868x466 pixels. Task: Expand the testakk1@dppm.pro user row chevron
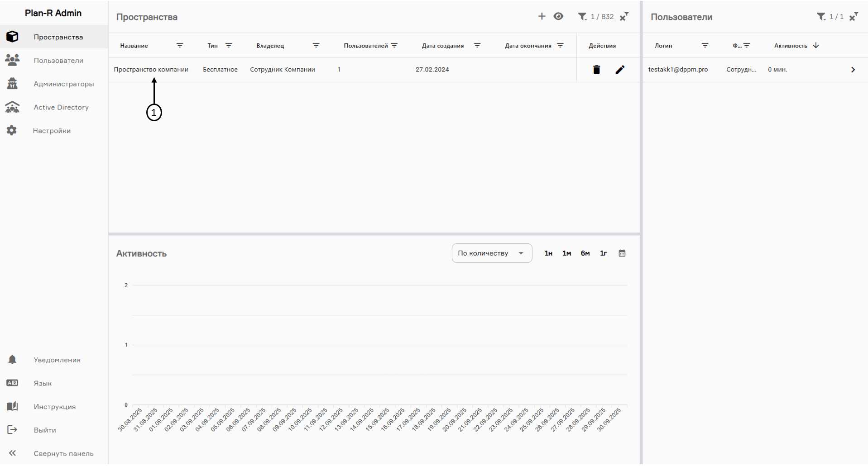pyautogui.click(x=853, y=70)
